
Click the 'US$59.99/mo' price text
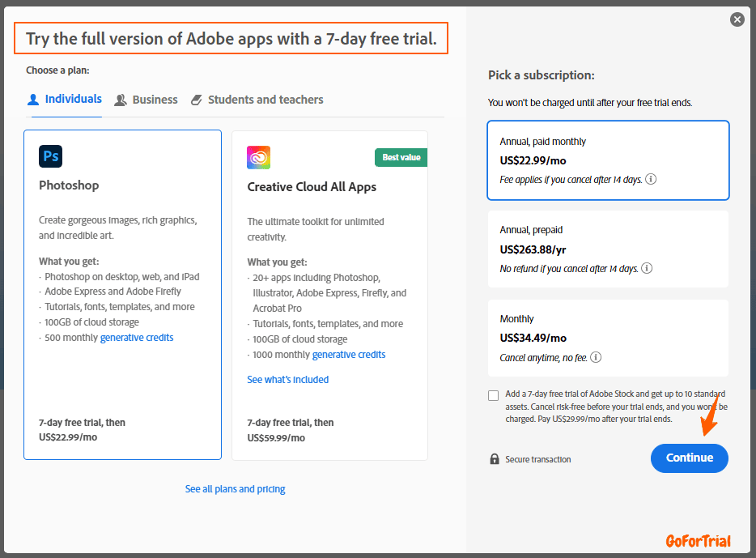[276, 438]
